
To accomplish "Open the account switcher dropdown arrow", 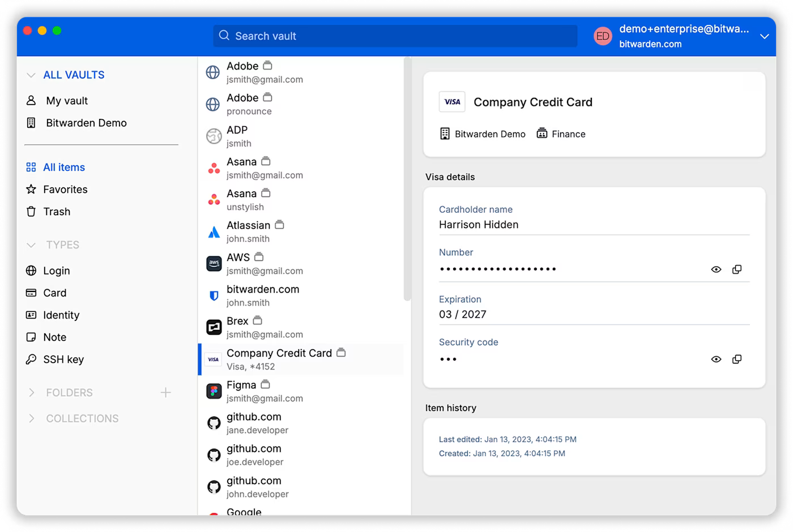I will (x=764, y=36).
